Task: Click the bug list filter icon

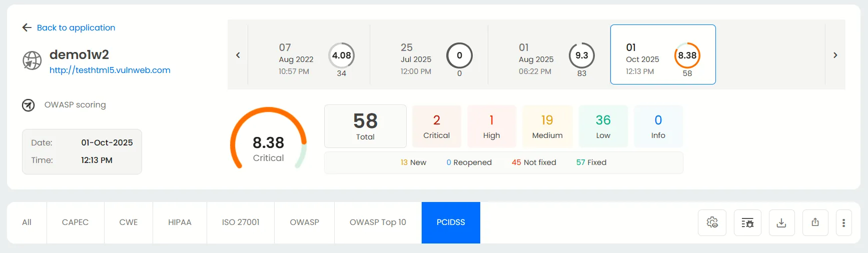Action: pos(747,222)
